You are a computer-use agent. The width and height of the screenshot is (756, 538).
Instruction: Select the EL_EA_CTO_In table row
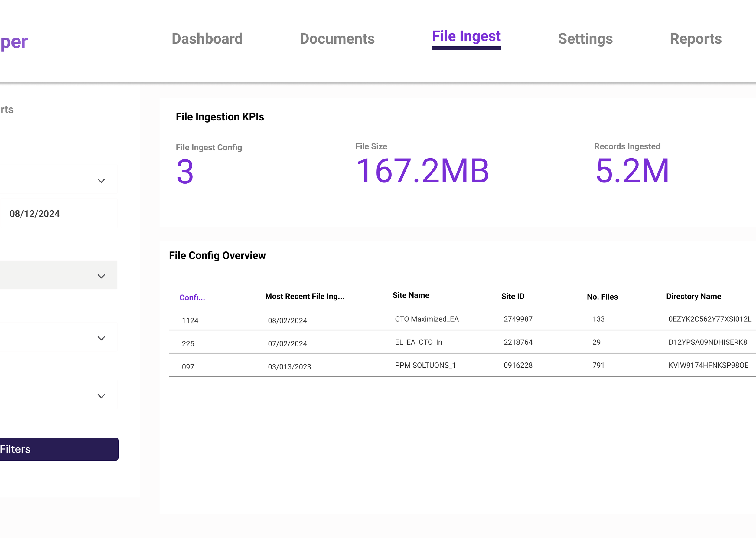[418, 342]
